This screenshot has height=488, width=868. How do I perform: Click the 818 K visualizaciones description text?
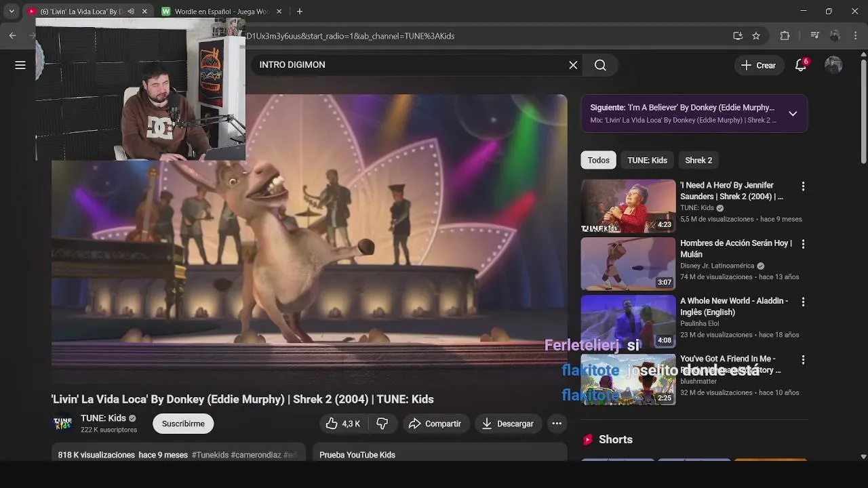(96, 455)
